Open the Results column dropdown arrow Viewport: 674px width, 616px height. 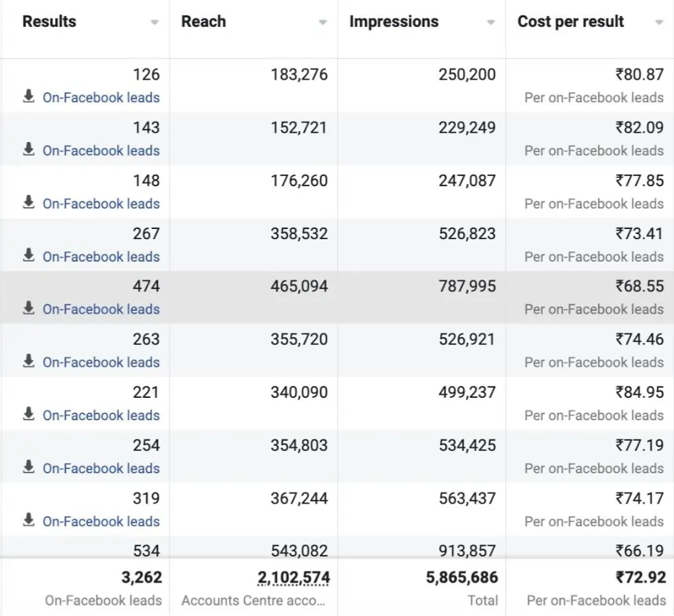coord(155,22)
